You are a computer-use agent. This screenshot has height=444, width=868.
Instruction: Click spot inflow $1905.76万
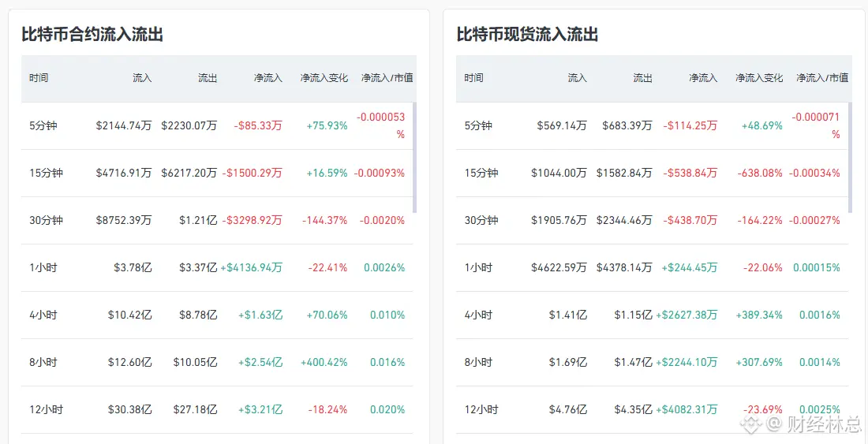[559, 221]
